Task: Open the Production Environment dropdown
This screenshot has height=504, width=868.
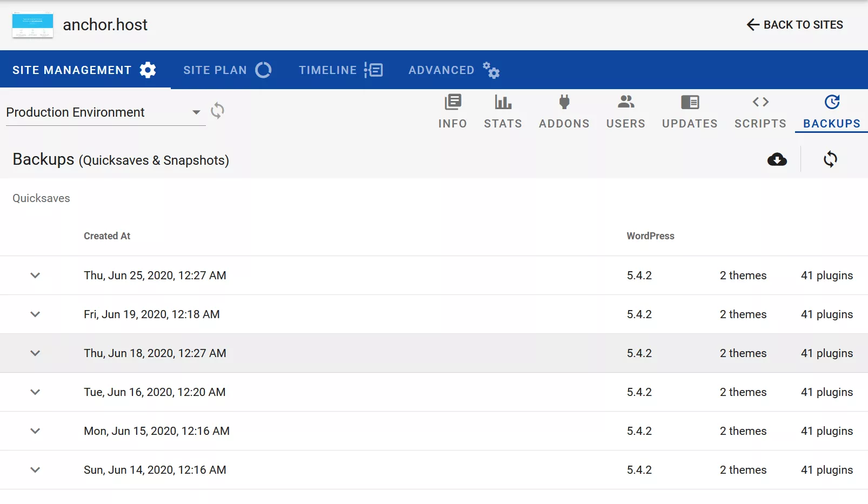Action: coord(103,112)
